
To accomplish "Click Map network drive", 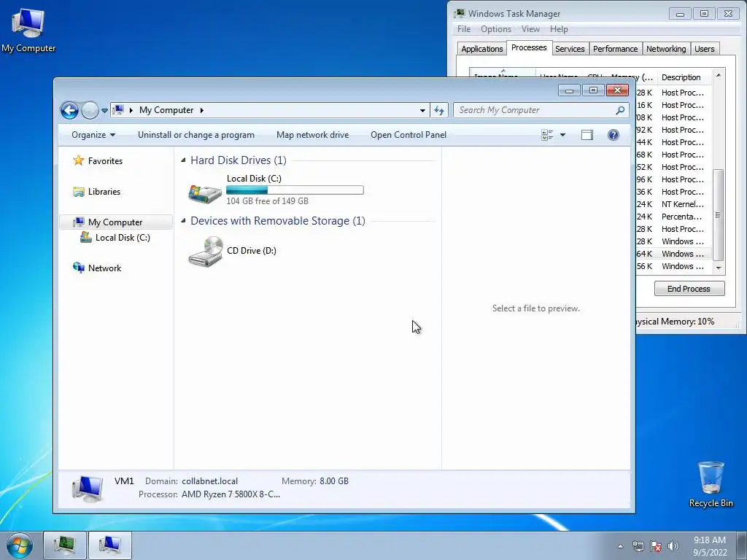I will click(x=312, y=135).
